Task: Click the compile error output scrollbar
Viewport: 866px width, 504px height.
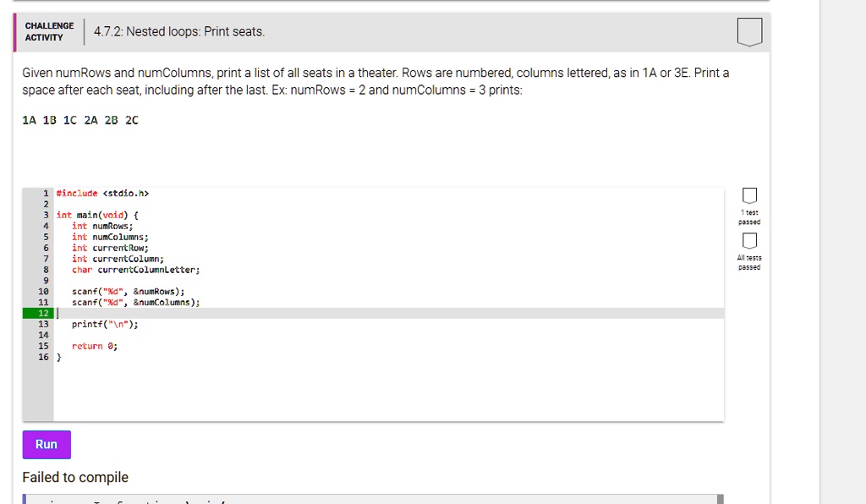Action: click(721, 499)
